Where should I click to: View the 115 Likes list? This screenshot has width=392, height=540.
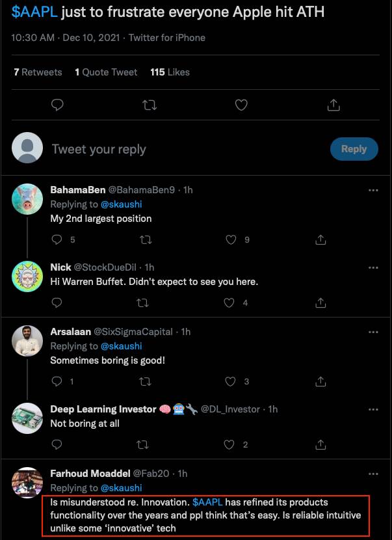[x=170, y=72]
